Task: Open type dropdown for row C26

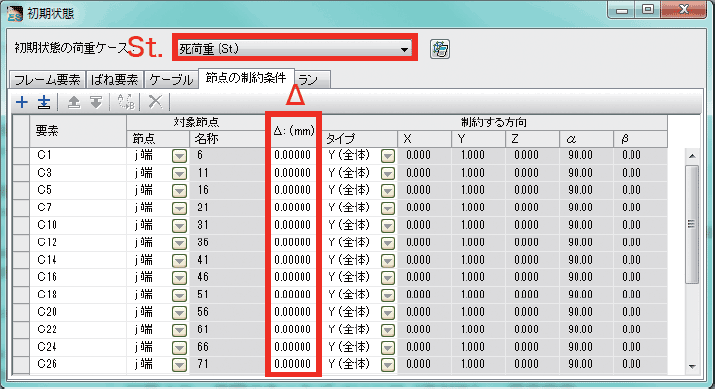Action: pos(388,365)
